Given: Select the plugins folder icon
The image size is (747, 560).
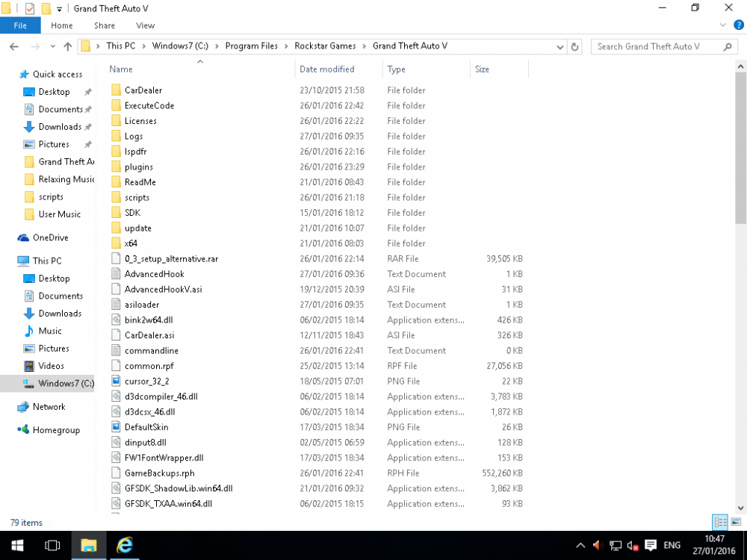Looking at the screenshot, I should pos(116,167).
